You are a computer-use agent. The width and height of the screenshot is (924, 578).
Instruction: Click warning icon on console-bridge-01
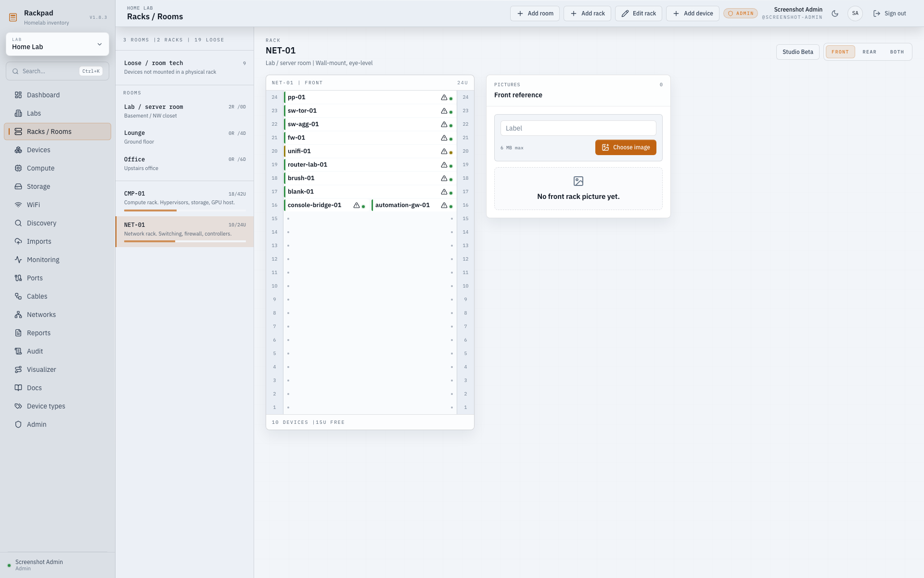[x=357, y=205]
